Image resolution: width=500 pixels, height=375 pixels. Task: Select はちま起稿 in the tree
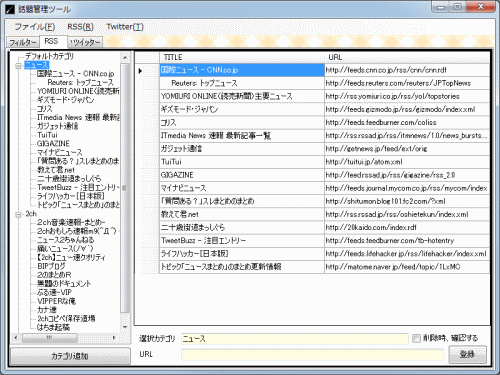(53, 327)
